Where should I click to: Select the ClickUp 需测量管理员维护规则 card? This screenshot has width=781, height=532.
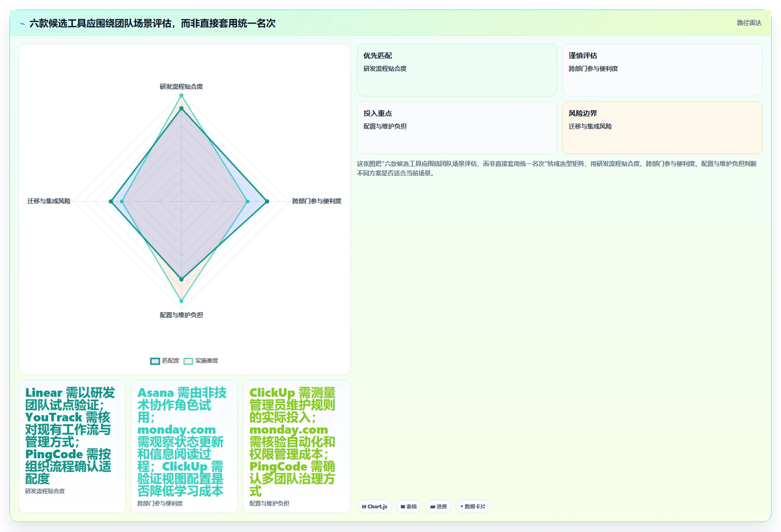click(296, 446)
